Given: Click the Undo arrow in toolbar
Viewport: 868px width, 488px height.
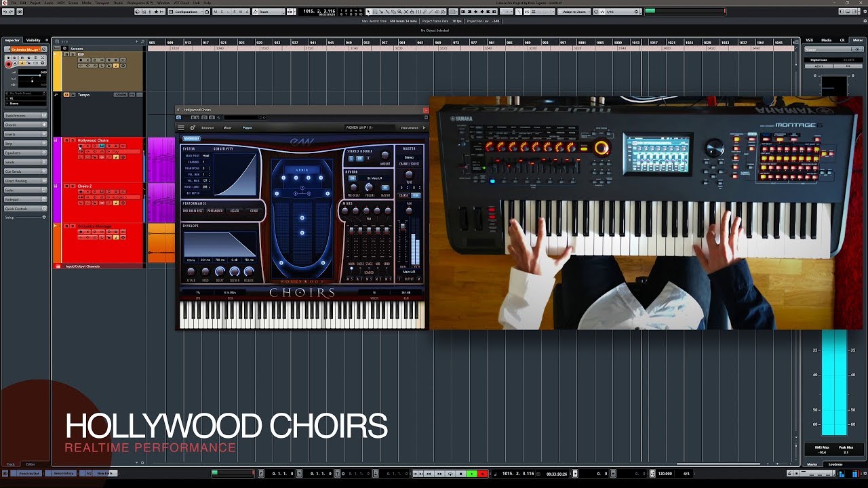Looking at the screenshot, I should 5,12.
